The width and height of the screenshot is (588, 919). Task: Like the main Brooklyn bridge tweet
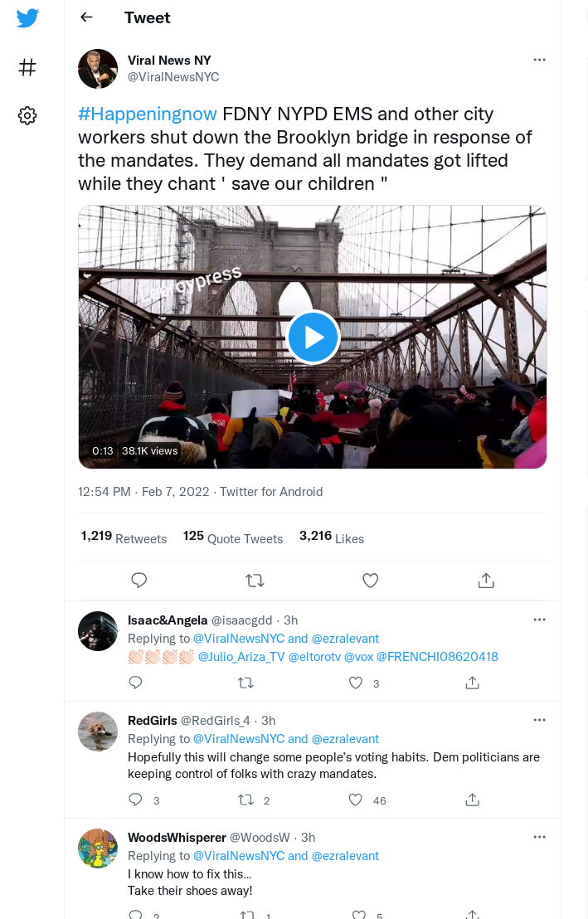click(371, 581)
